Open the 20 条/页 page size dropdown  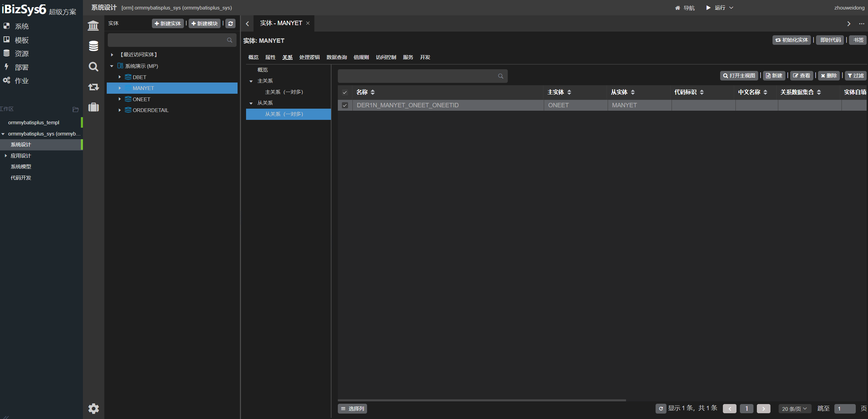coord(795,408)
